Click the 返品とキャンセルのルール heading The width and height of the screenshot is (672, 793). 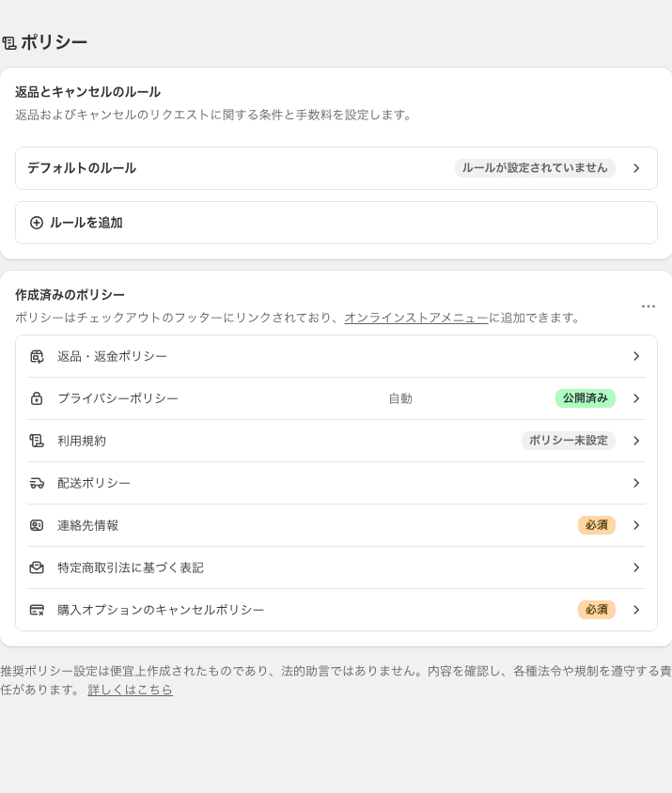click(88, 92)
